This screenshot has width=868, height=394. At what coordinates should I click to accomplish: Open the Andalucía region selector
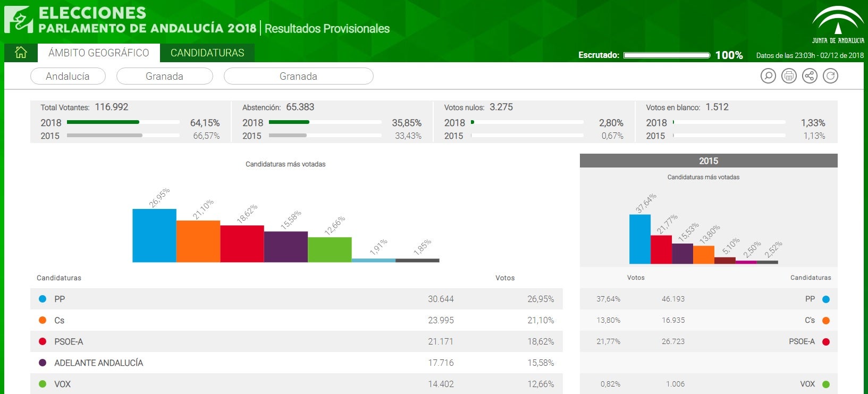68,76
